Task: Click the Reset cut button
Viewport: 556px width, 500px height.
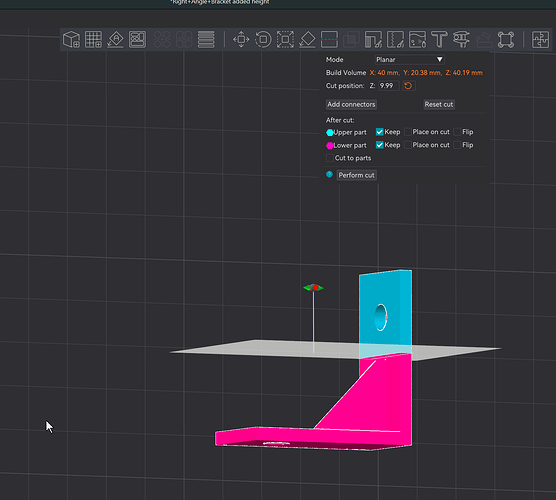Action: tap(439, 104)
